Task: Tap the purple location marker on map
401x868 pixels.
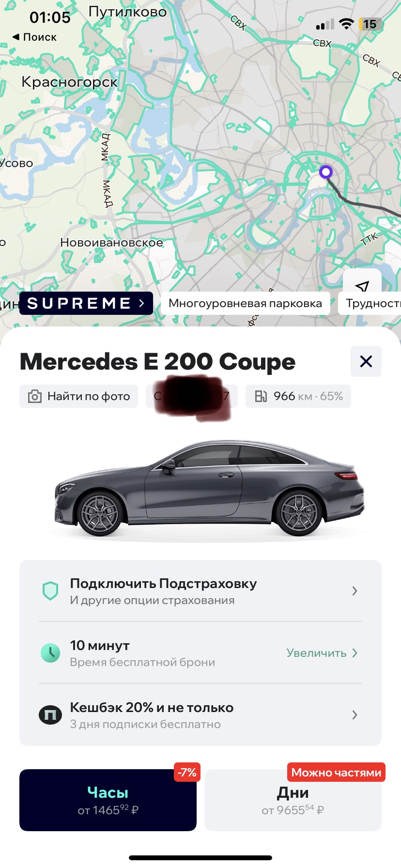Action: [x=326, y=172]
